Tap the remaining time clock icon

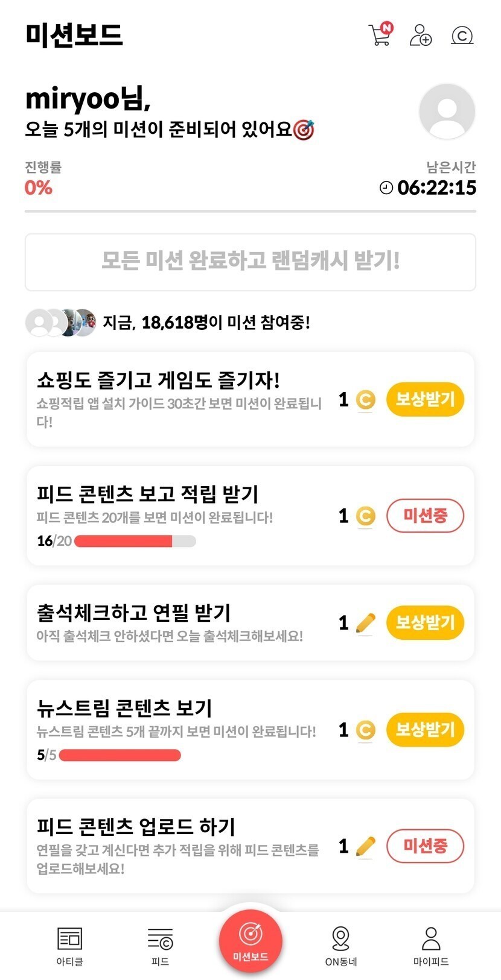(386, 188)
